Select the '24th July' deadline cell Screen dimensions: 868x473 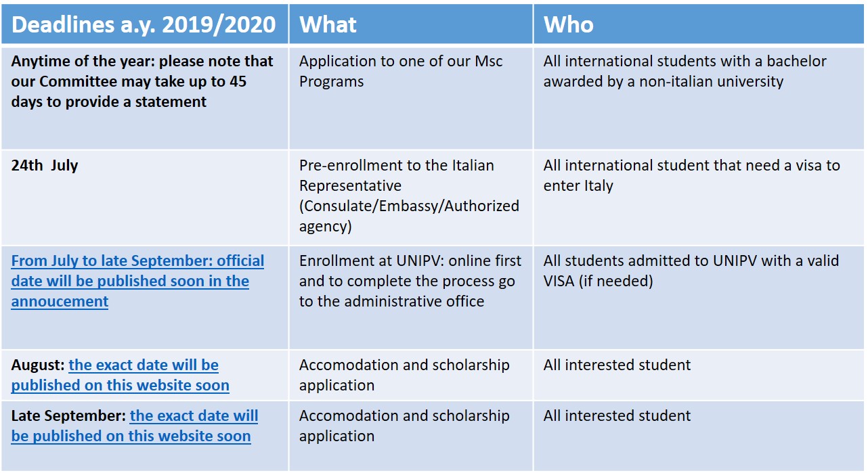pyautogui.click(x=145, y=197)
